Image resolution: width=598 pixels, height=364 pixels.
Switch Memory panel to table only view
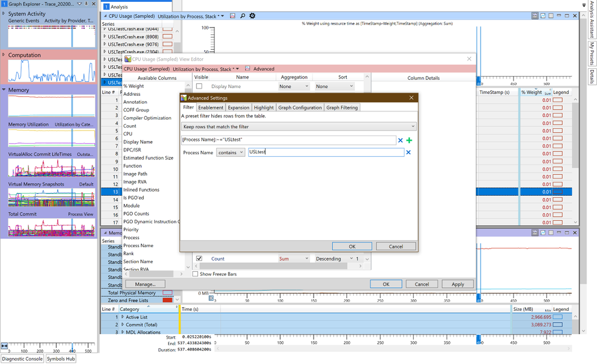551,232
